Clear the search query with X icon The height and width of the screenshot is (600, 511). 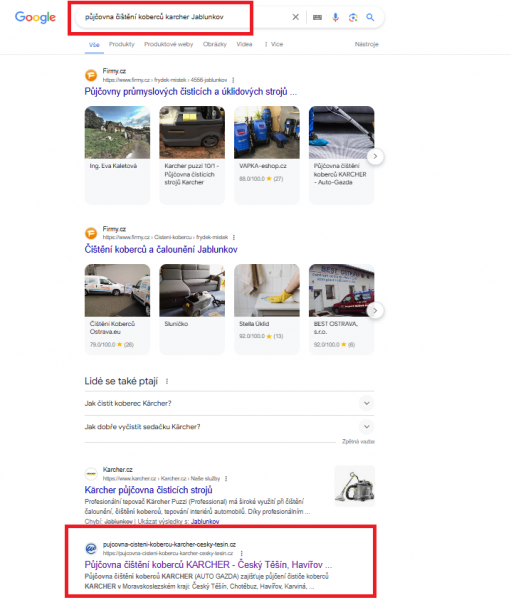point(295,17)
